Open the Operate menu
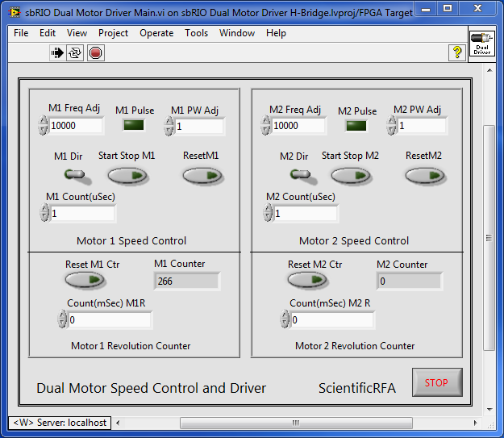The image size is (504, 438). click(x=156, y=33)
